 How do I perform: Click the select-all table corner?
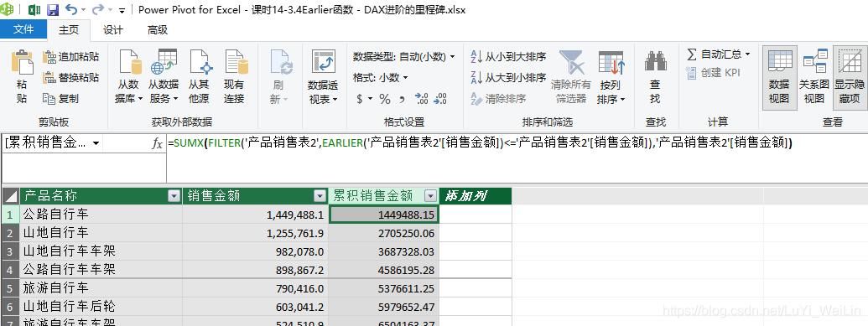pyautogui.click(x=10, y=196)
